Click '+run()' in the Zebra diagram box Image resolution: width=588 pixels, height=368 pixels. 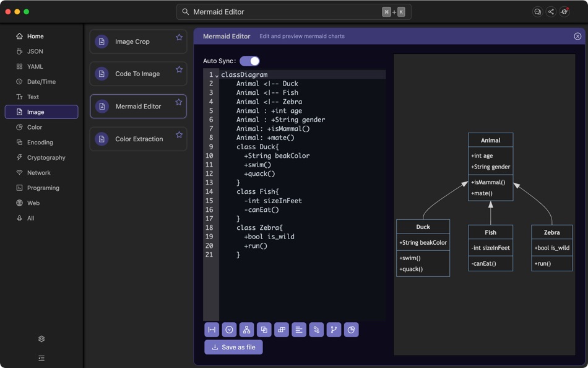[x=543, y=263]
